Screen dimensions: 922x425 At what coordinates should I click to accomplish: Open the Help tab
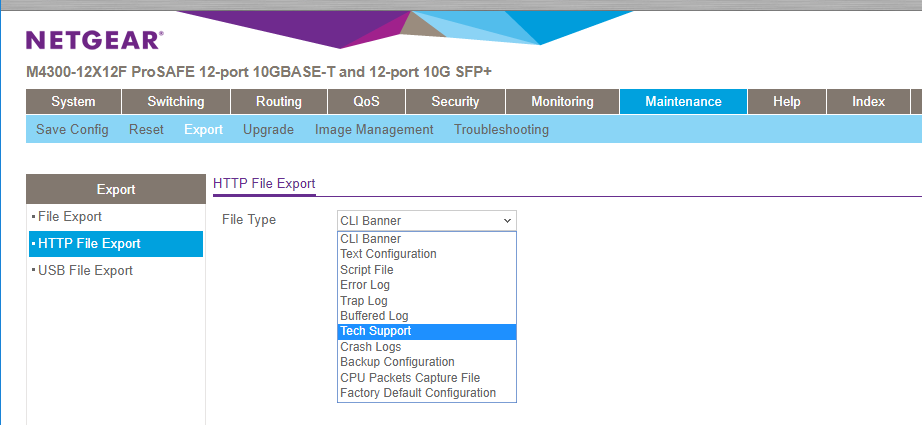787,102
